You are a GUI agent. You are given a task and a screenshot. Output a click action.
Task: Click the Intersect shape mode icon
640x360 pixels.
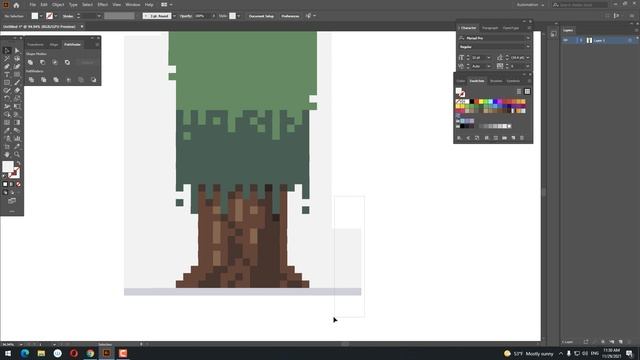click(x=55, y=62)
